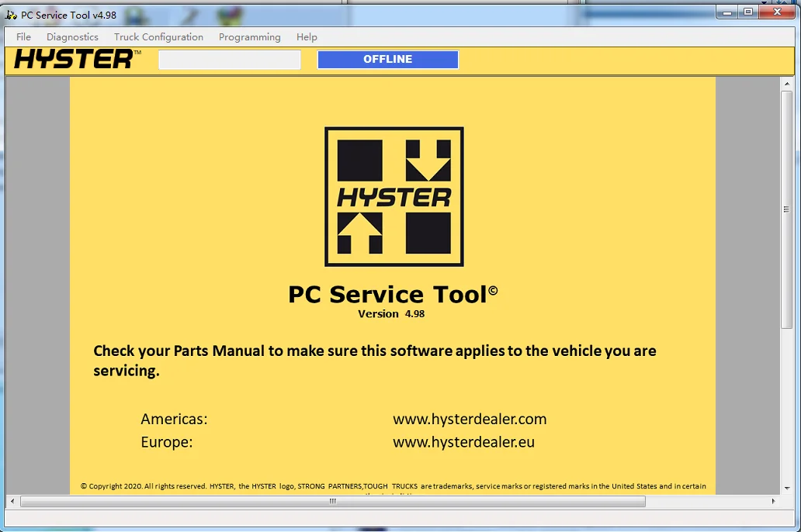
Task: Open the File menu
Action: (x=23, y=36)
